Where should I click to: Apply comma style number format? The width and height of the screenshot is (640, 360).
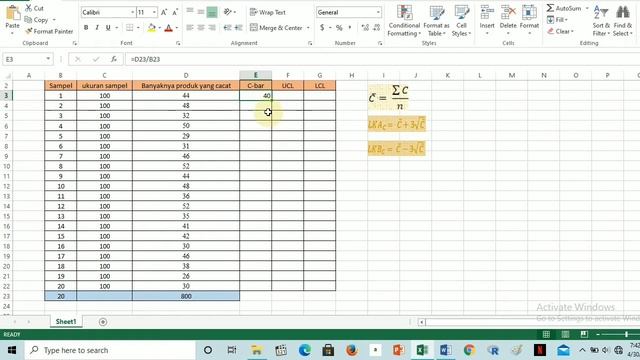pyautogui.click(x=350, y=28)
